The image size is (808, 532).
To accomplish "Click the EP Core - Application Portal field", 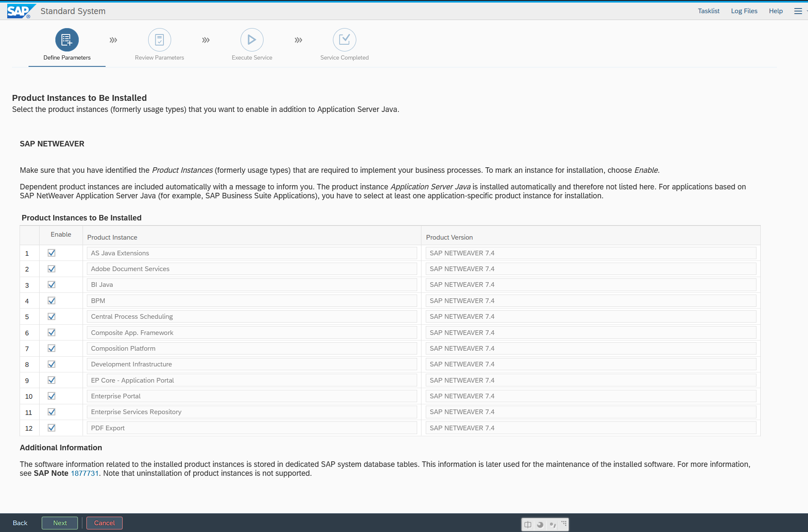I will (252, 380).
